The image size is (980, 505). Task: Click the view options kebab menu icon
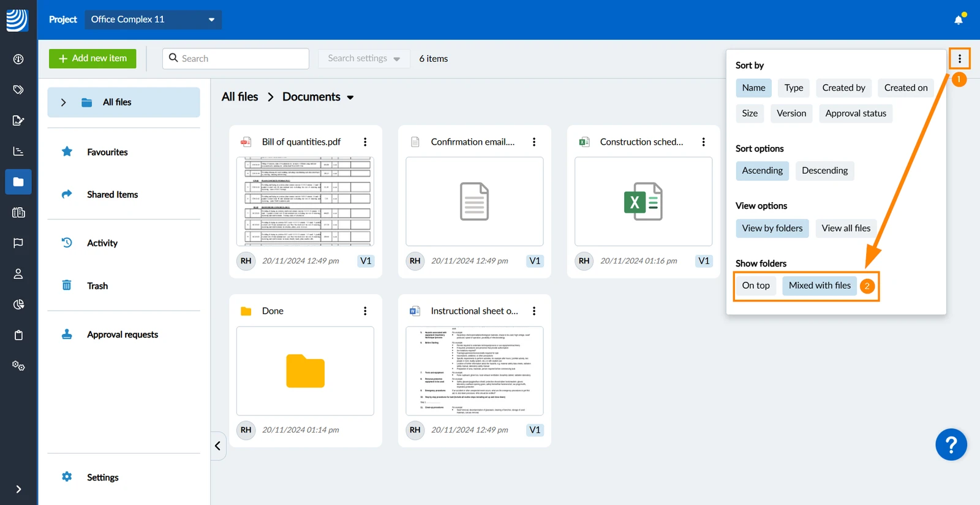coord(960,59)
